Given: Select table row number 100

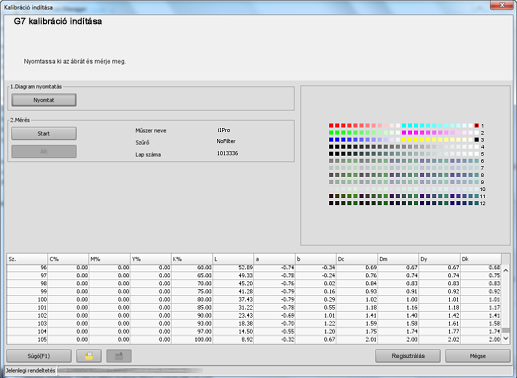Looking at the screenshot, I should [x=254, y=299].
